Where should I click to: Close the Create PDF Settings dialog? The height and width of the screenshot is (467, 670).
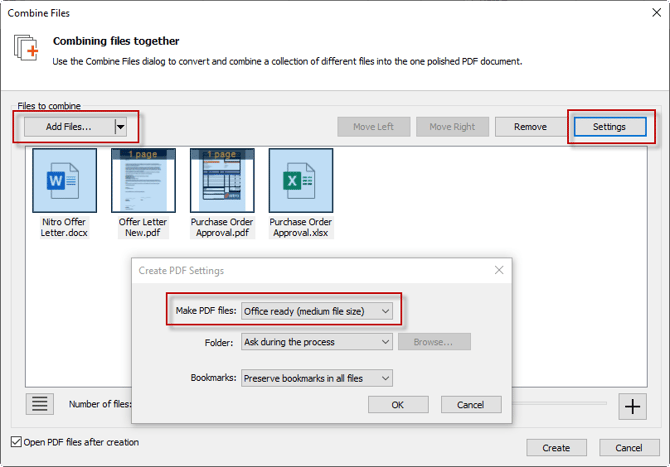498,270
